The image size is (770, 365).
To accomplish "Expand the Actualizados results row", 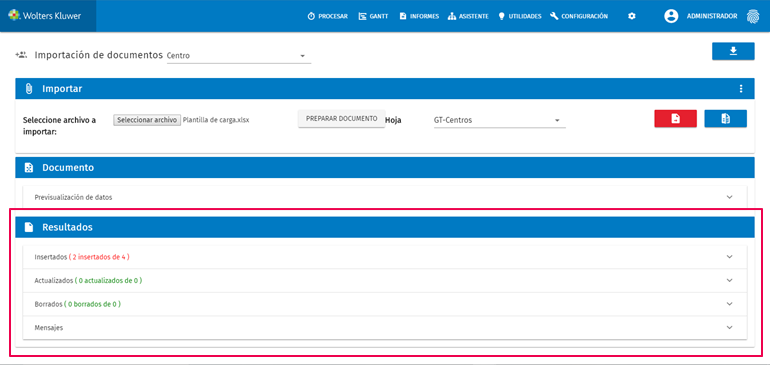I will tap(385, 280).
